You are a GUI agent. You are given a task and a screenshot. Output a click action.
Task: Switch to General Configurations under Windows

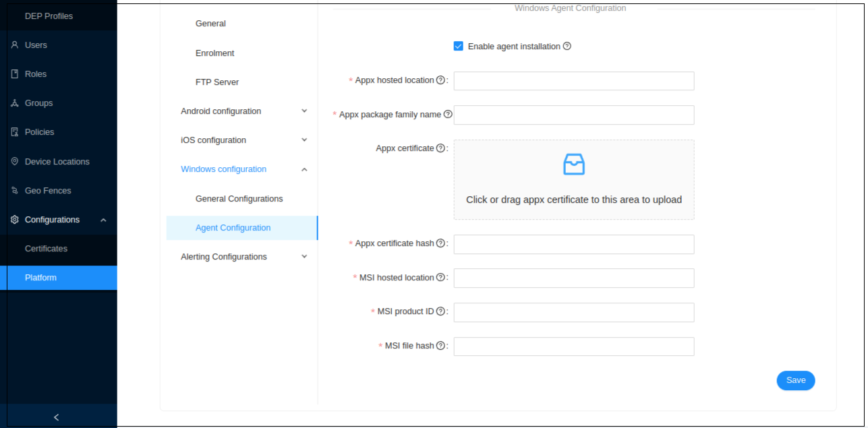(x=239, y=198)
